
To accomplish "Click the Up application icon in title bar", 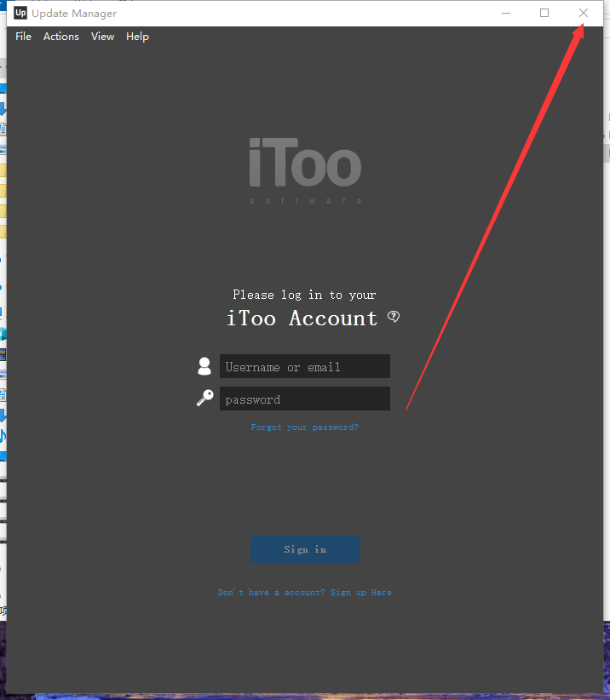I will 20,13.
